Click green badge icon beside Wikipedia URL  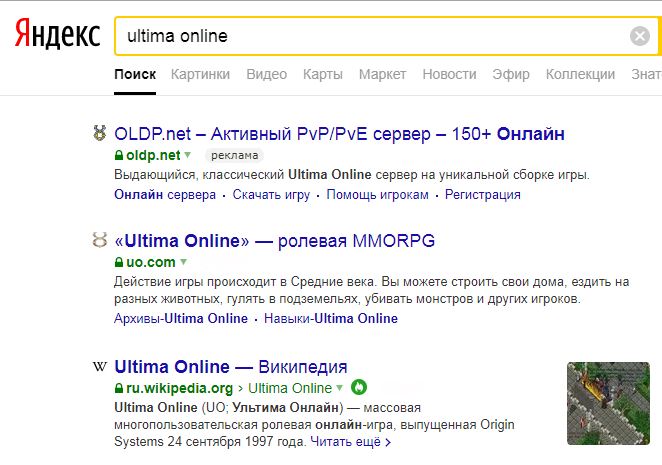(x=360, y=388)
